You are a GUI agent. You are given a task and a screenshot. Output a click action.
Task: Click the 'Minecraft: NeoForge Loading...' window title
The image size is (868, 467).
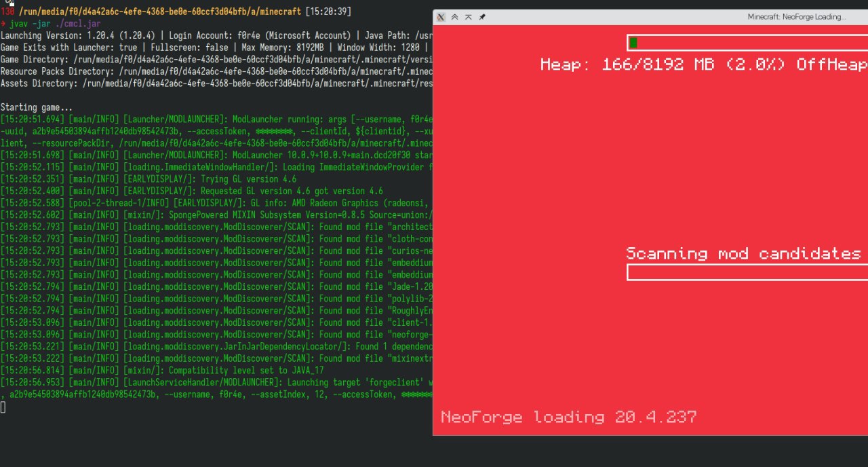[x=797, y=17]
